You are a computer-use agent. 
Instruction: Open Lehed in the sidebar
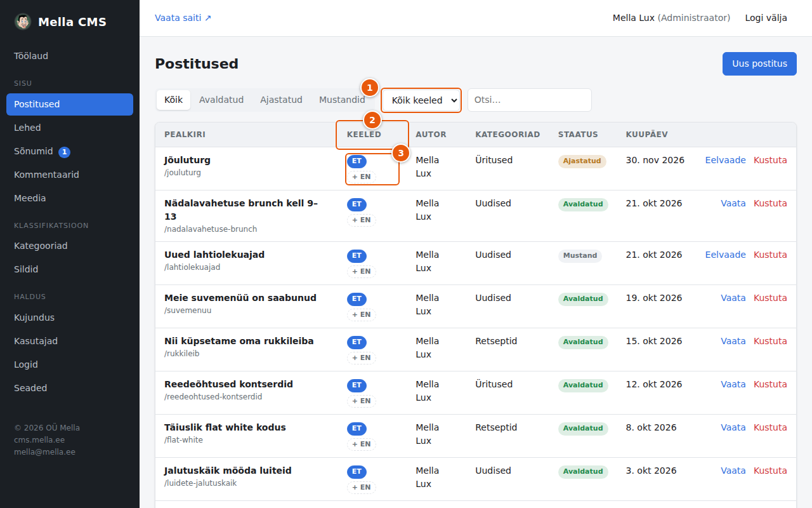coord(70,128)
